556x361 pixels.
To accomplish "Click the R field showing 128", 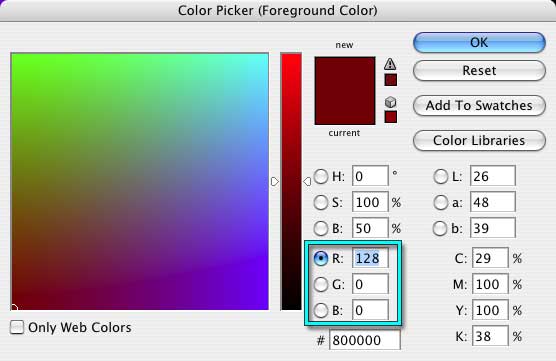I will (370, 258).
